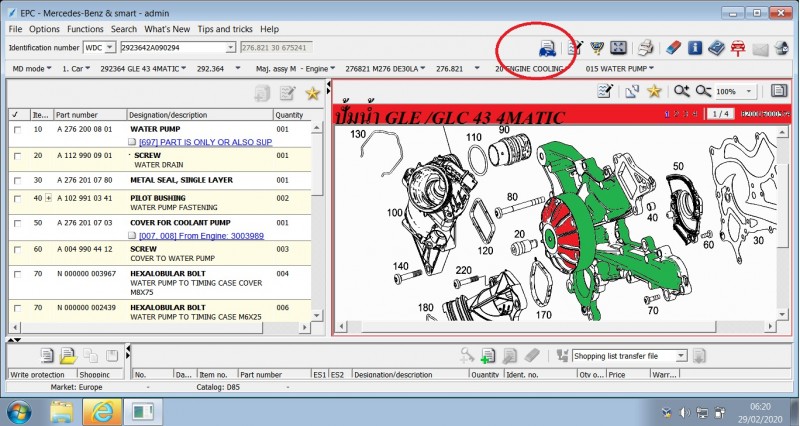Mark picture as favorite with star icon
800x426 pixels.
654,91
